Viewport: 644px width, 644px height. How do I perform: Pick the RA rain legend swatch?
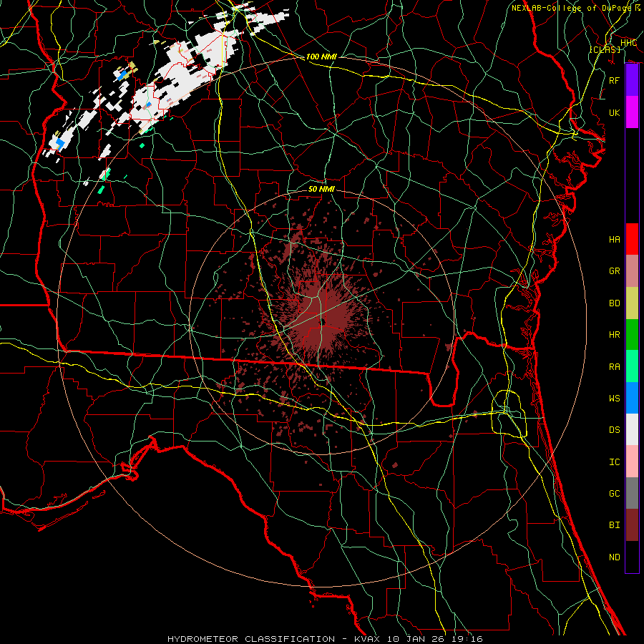tap(632, 366)
